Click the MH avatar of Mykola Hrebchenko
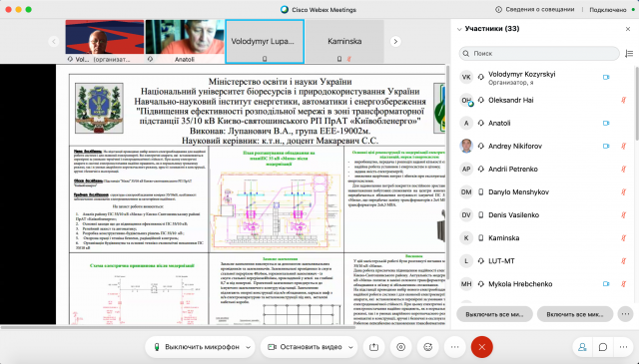 click(466, 284)
